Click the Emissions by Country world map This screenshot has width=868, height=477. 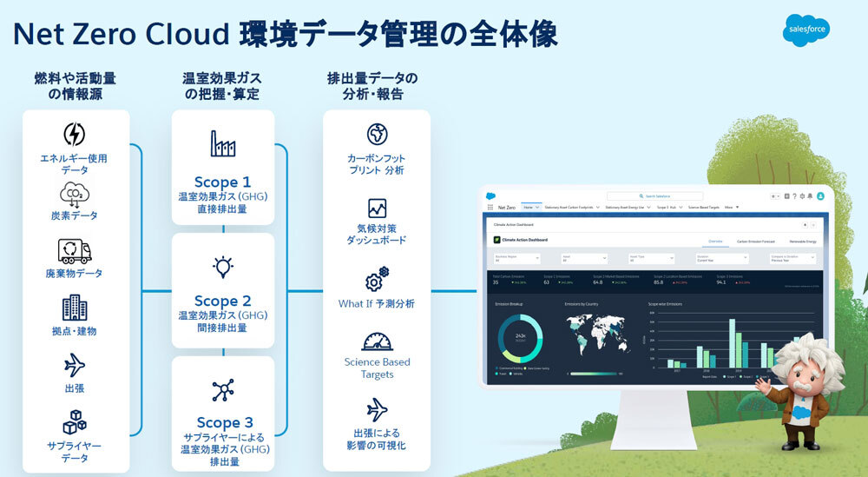pos(598,335)
